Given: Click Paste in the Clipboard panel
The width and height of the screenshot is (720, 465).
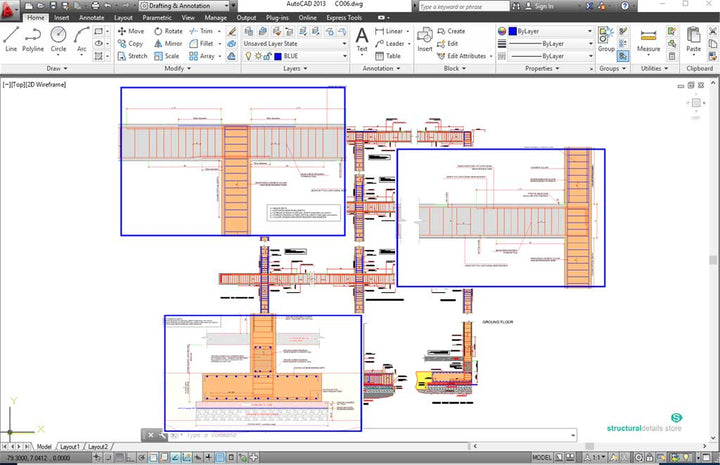Looking at the screenshot, I should pyautogui.click(x=693, y=39).
